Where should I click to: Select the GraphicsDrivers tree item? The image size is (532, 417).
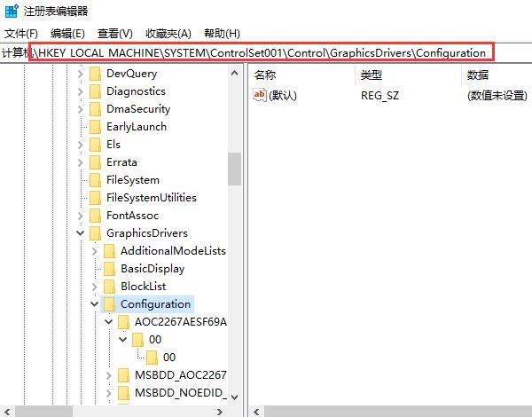pos(147,233)
